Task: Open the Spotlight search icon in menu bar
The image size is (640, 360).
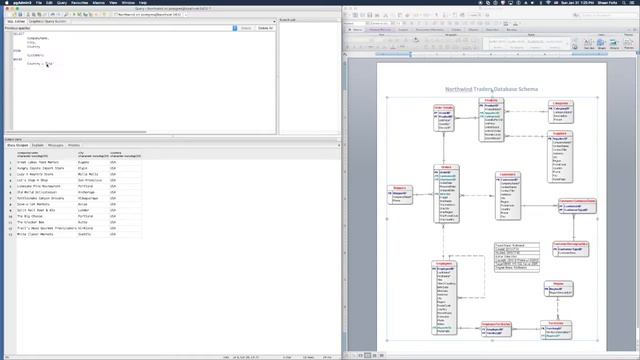Action: click(624, 2)
